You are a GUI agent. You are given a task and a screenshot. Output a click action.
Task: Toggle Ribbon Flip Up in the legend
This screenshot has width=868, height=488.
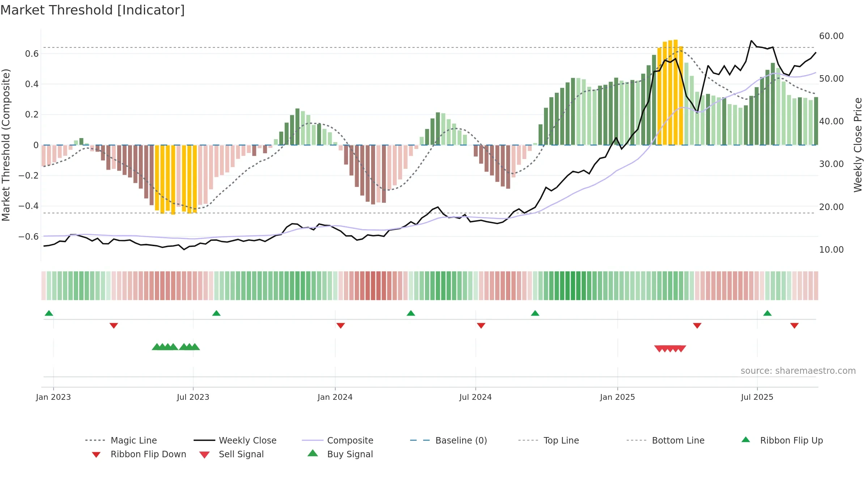(x=782, y=440)
